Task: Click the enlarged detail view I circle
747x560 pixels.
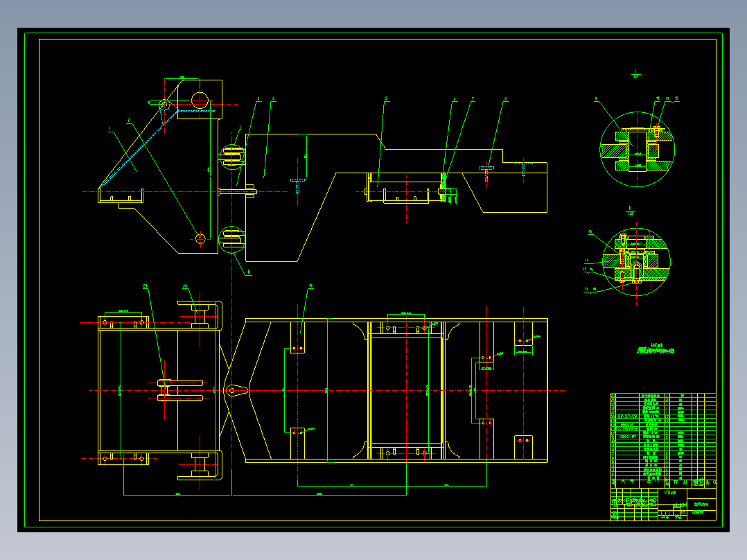Action: (637, 149)
